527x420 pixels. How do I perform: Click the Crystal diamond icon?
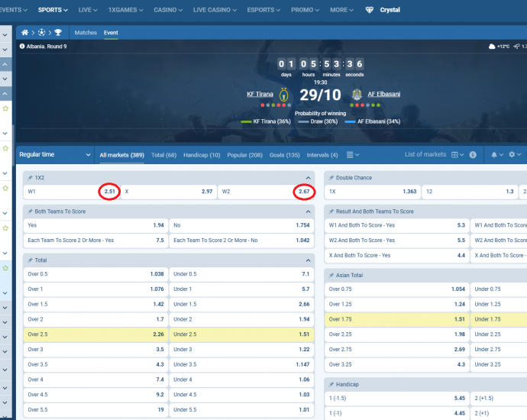[370, 10]
